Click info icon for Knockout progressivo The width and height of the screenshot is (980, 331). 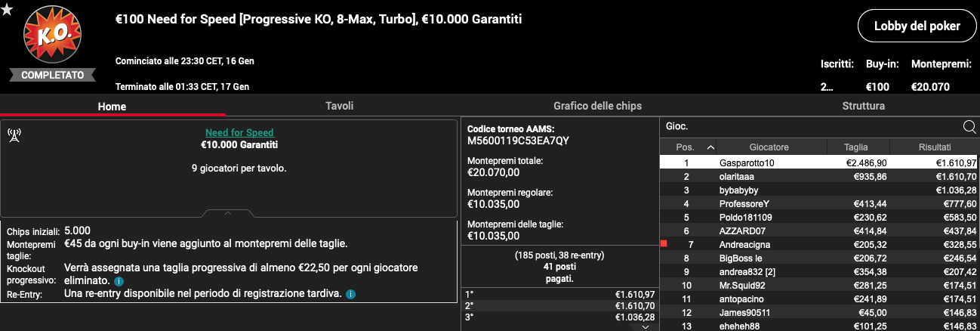pos(119,281)
